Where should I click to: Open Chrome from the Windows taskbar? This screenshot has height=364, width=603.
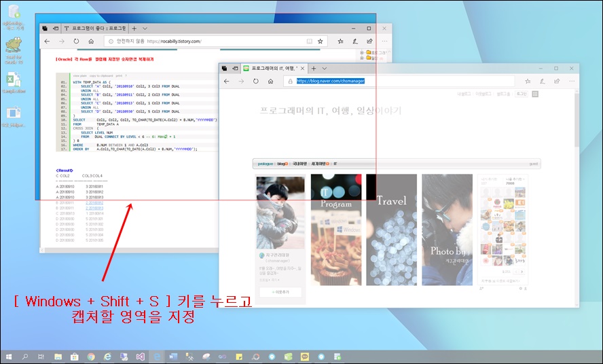[91, 357]
